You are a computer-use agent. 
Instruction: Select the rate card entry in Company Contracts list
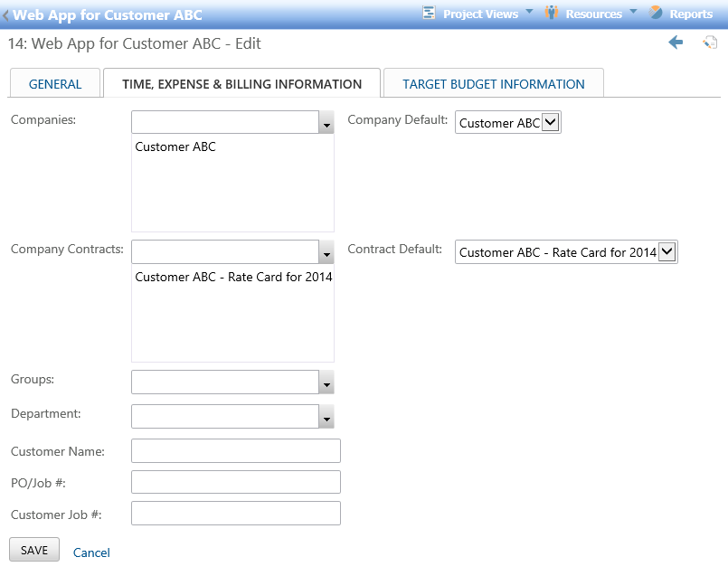[x=233, y=277]
